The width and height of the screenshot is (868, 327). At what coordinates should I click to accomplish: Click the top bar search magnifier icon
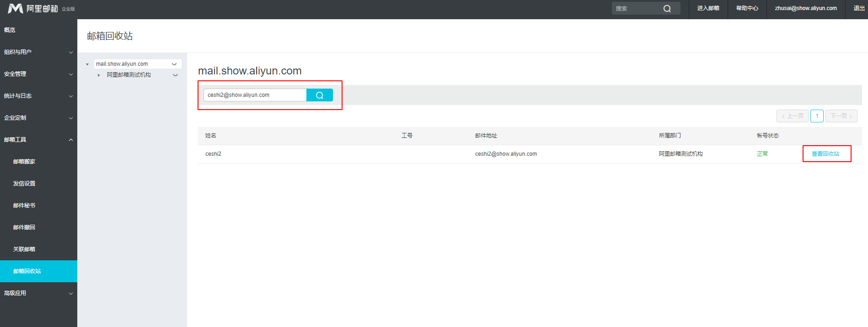667,9
